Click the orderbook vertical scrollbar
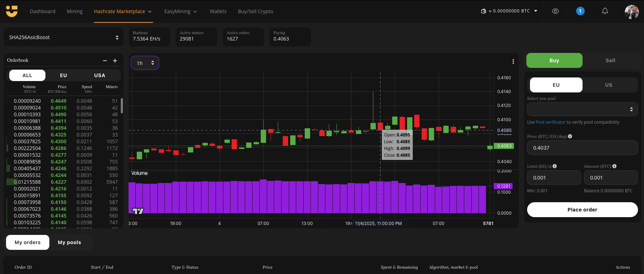 pos(122,106)
